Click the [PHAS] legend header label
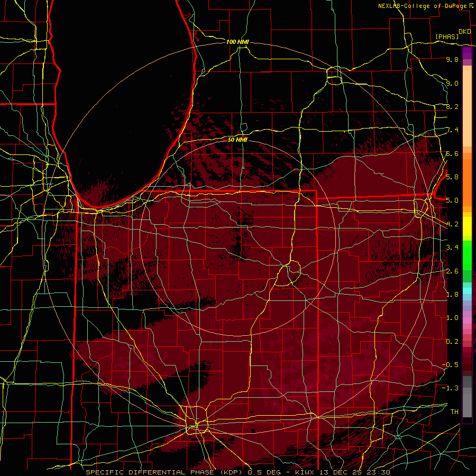This screenshot has height=476, width=476. pos(447,36)
